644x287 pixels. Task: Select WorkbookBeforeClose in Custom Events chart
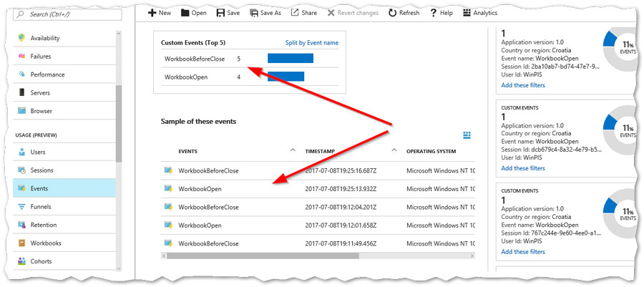pos(250,59)
